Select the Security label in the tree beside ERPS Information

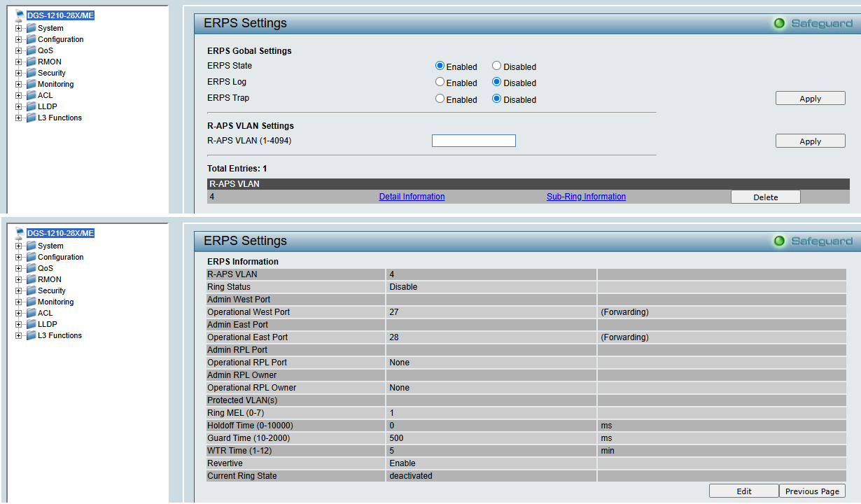coord(52,290)
